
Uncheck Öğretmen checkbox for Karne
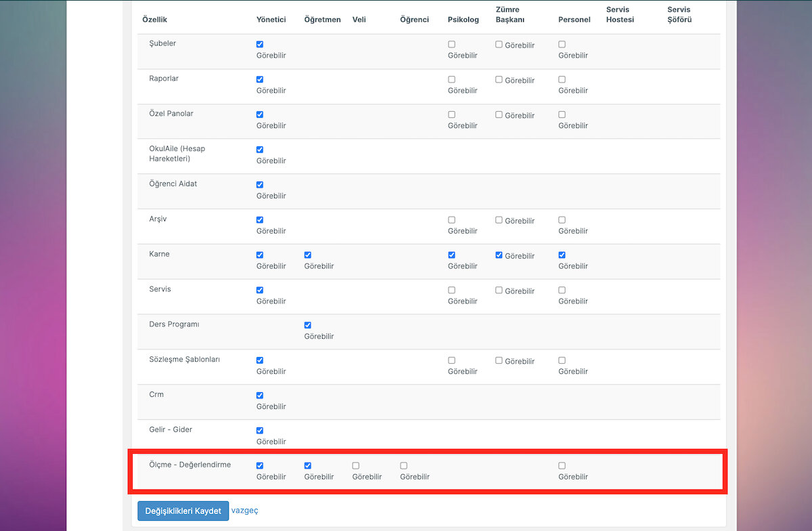[x=308, y=255]
